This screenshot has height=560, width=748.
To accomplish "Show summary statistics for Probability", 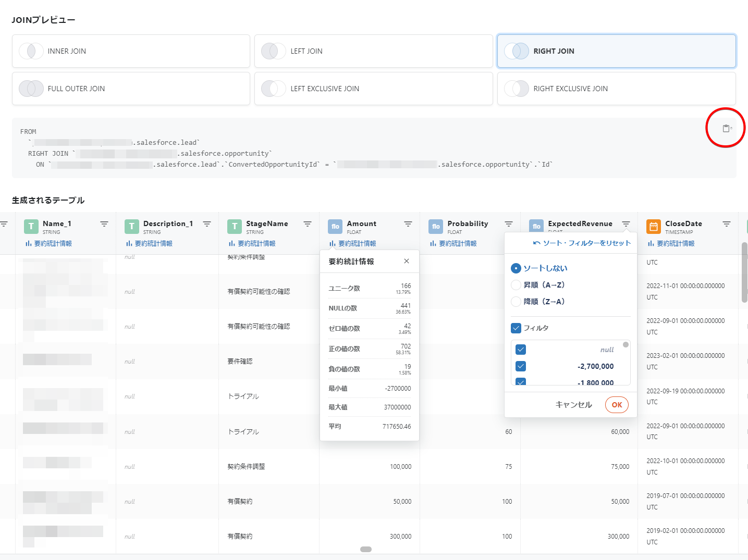I will (453, 243).
